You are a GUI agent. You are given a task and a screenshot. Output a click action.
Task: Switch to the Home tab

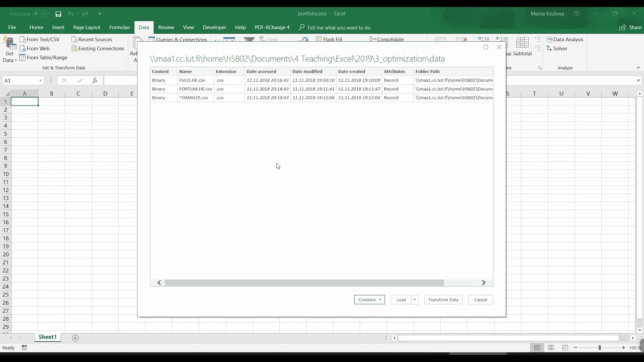(36, 27)
